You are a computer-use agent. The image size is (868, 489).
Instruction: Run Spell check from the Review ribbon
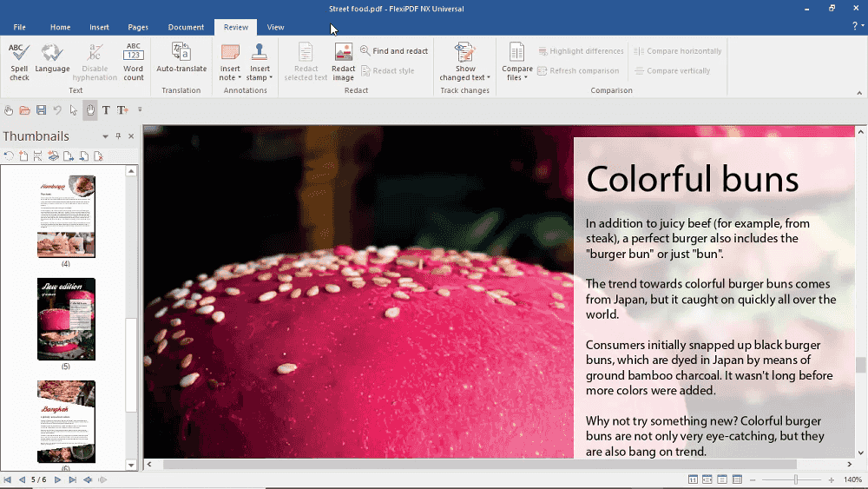[x=19, y=62]
